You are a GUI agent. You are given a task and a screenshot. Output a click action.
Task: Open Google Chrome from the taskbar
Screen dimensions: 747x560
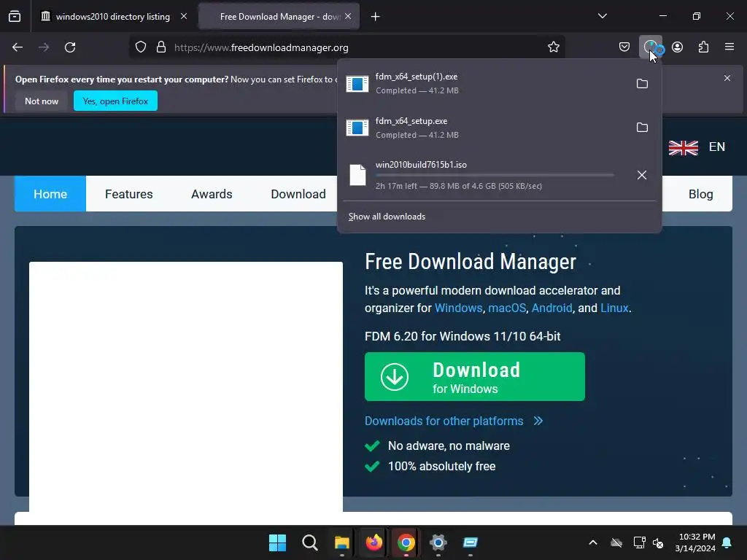[406, 542]
